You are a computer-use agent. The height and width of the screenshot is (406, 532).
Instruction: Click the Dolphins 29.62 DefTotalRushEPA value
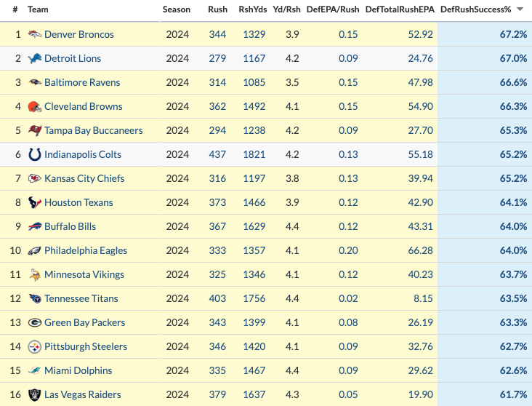(420, 370)
